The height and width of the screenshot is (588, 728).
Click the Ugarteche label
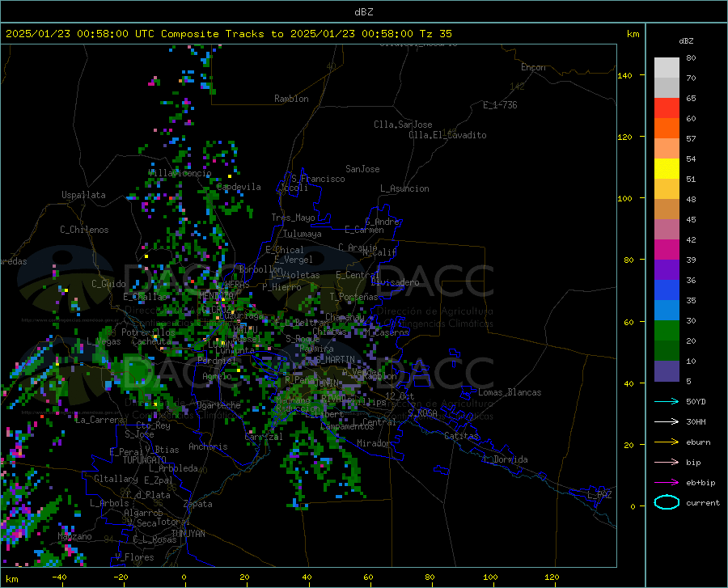218,405
